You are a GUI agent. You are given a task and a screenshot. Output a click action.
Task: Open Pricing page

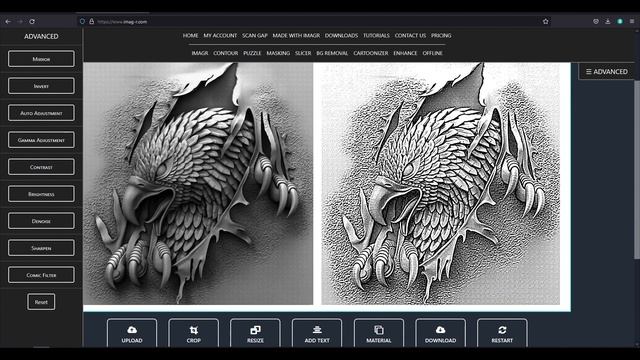point(441,36)
